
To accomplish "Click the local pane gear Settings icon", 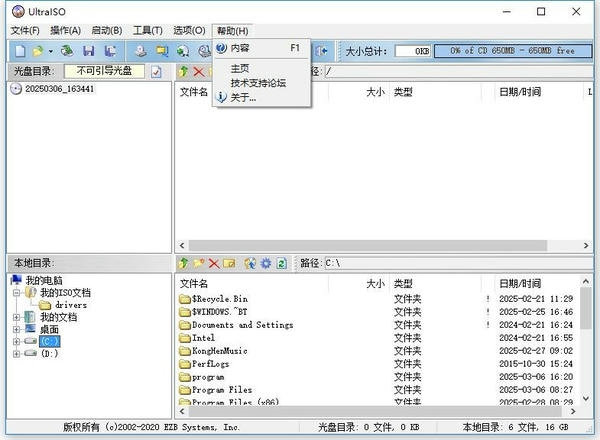I will [266, 263].
